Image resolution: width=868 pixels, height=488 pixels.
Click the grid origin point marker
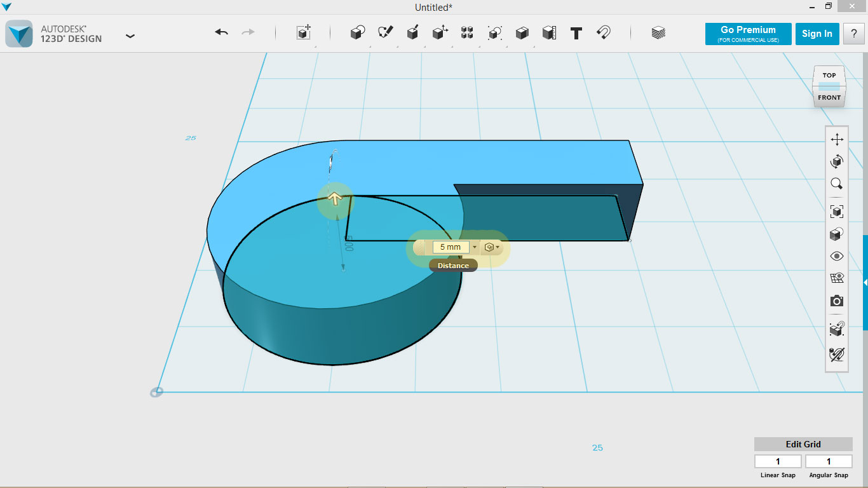tap(156, 392)
